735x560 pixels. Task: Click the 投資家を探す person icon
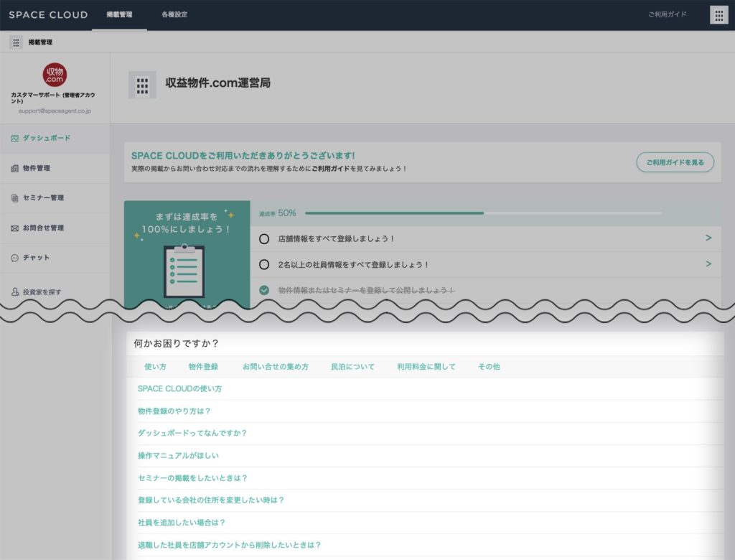[x=15, y=291]
